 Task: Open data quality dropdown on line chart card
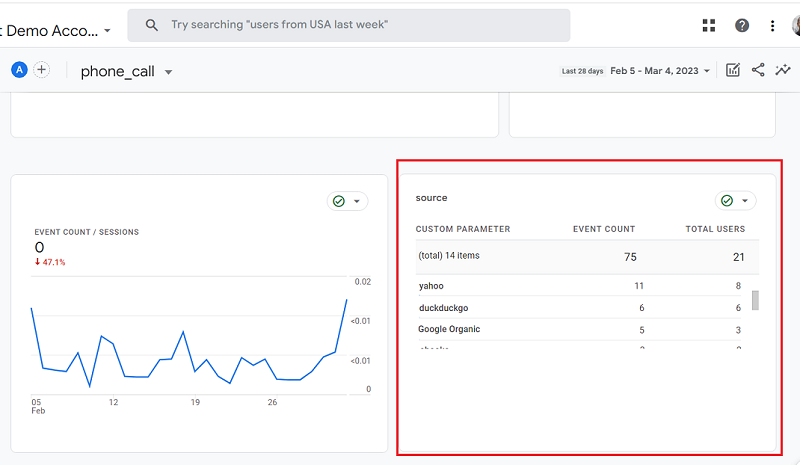[x=347, y=201]
